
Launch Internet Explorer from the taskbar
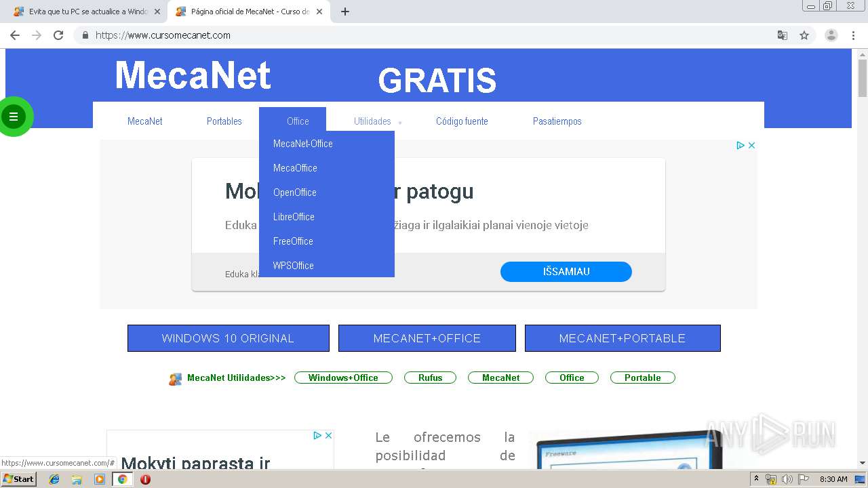54,479
